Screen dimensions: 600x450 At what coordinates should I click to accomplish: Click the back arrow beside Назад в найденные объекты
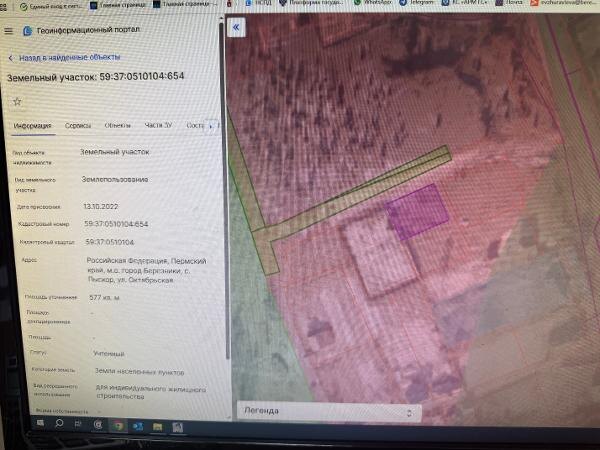(11, 58)
